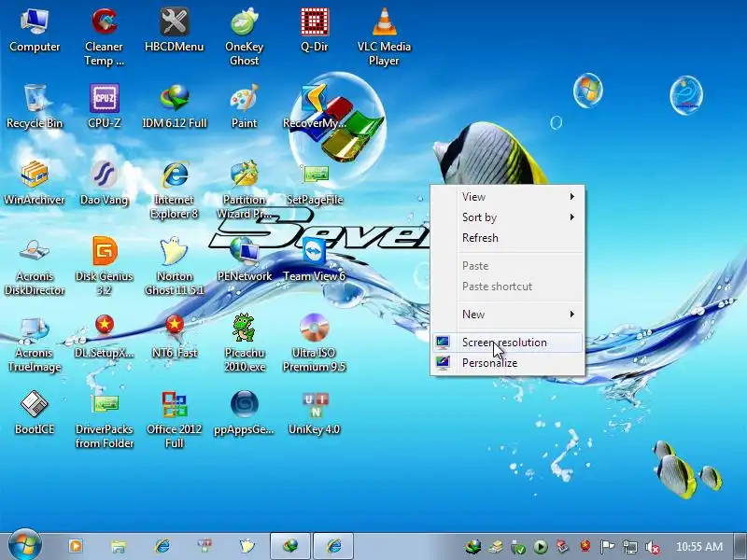Select the BootICE desktop icon

coord(35,413)
